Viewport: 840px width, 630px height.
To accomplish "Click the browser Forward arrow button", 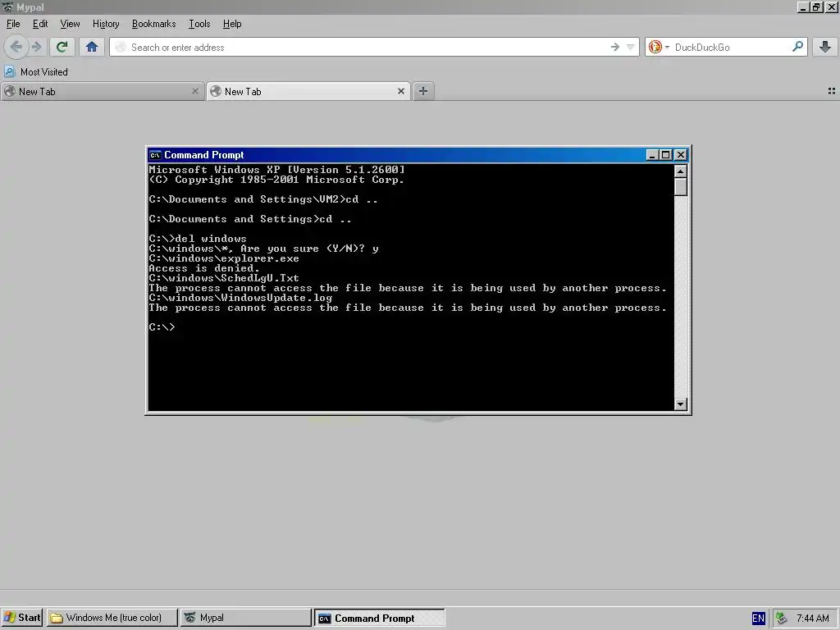I will (x=36, y=47).
